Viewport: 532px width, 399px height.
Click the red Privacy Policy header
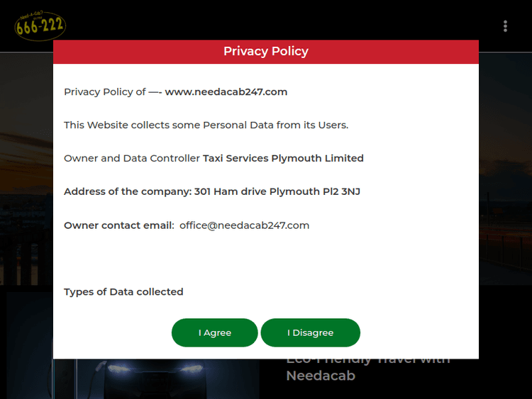point(266,51)
